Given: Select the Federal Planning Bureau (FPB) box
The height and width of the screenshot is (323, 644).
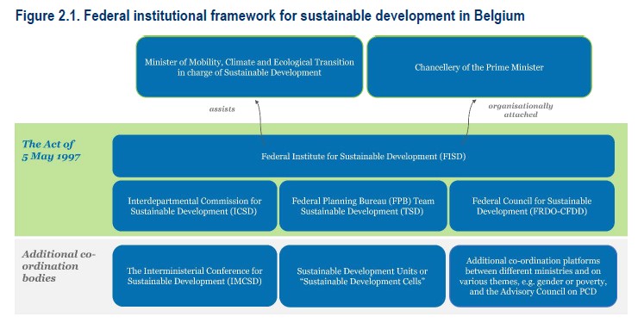Looking at the screenshot, I should pos(363,206).
